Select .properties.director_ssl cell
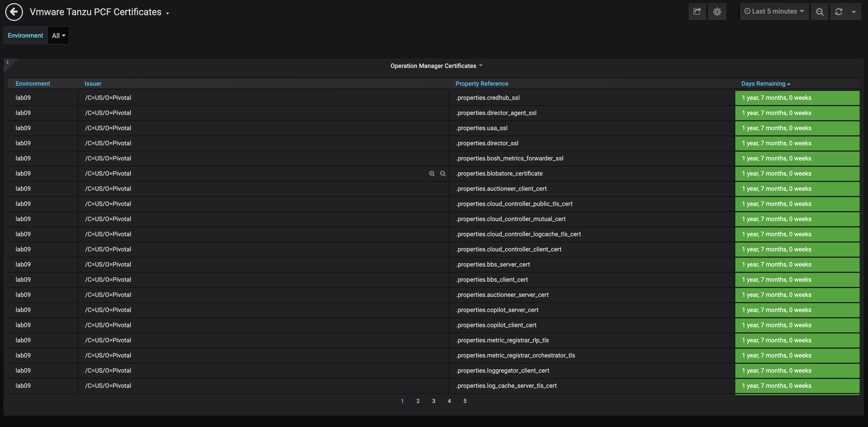This screenshot has width=868, height=427. (x=592, y=143)
